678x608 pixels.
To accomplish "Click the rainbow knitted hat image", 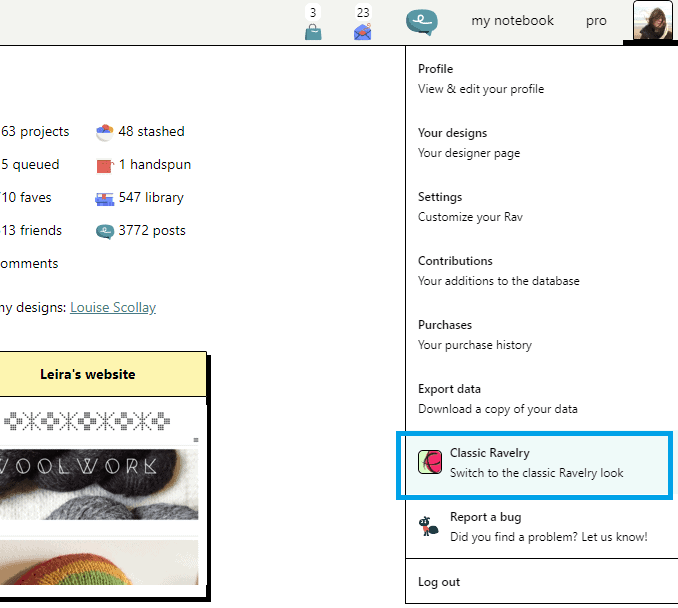I will click(99, 562).
